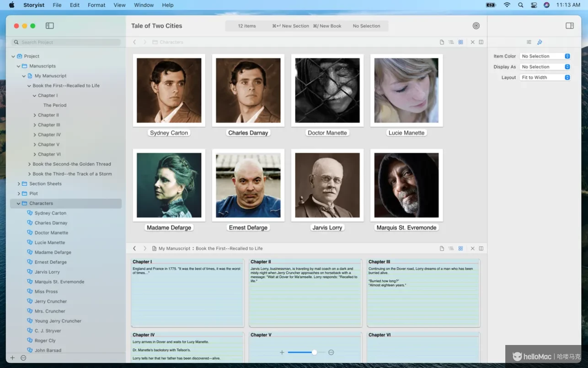Collapse Chapter I in the sidebar
Screen dimensions: 588x368
click(x=34, y=96)
